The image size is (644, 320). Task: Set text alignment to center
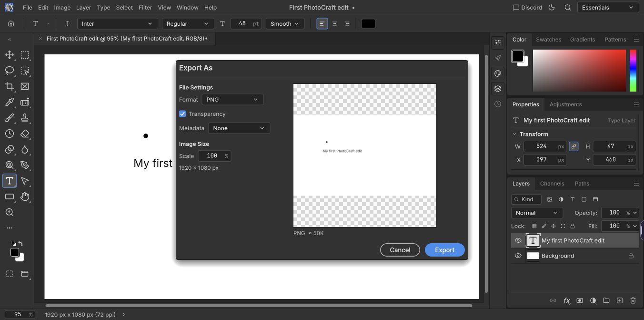pos(334,23)
